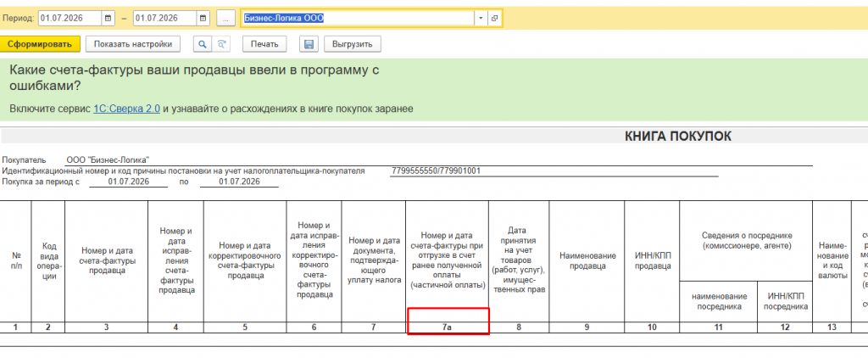Screen dimensions: 868x358
Task: Click the find next search icon
Action: [x=221, y=44]
